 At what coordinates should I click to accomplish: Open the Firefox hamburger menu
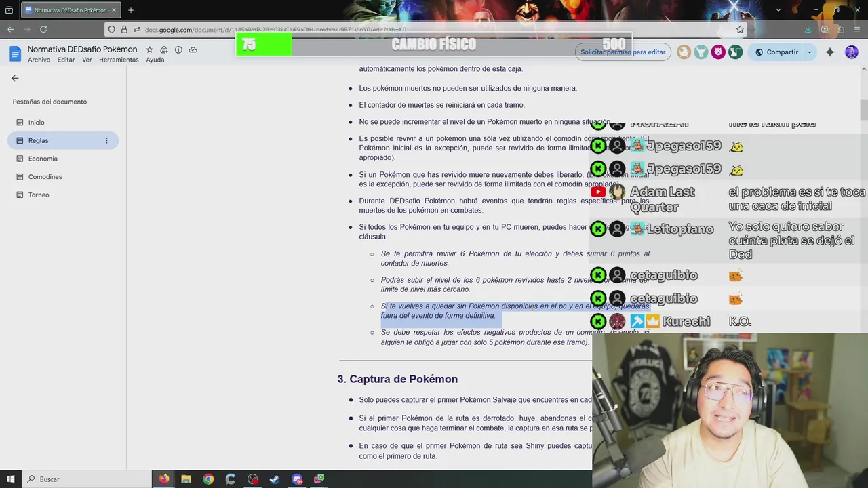click(x=858, y=29)
